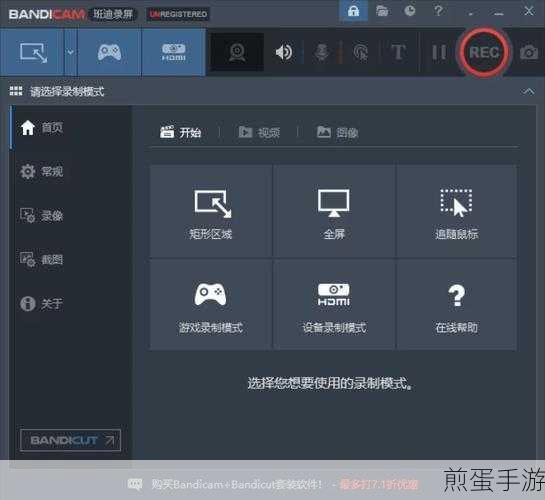The image size is (545, 500).
Task: Select rectangle screen recording mode in toolbar
Action: point(33,52)
